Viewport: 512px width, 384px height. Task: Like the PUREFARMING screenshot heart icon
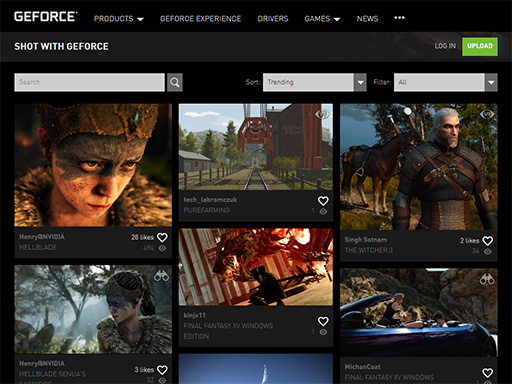click(x=323, y=201)
